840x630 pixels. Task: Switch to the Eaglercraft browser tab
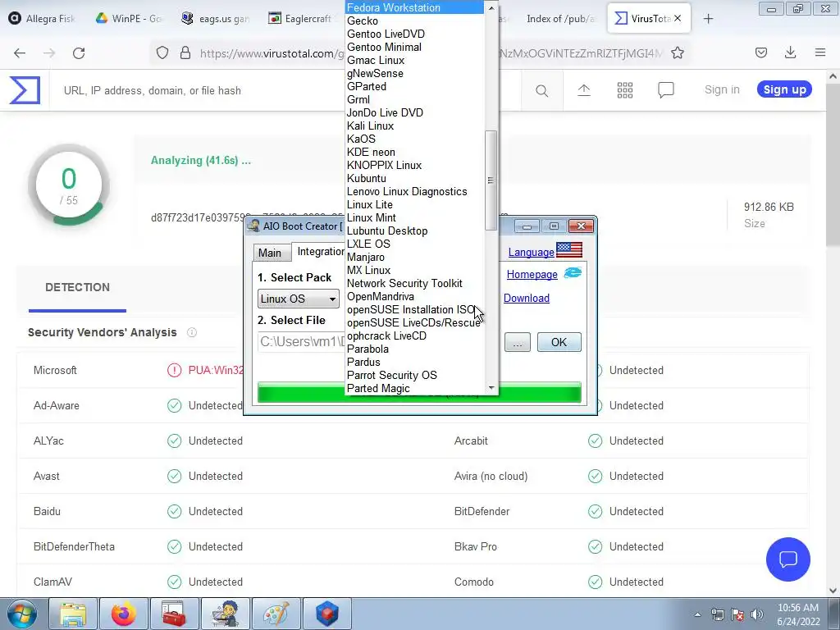[x=300, y=19]
